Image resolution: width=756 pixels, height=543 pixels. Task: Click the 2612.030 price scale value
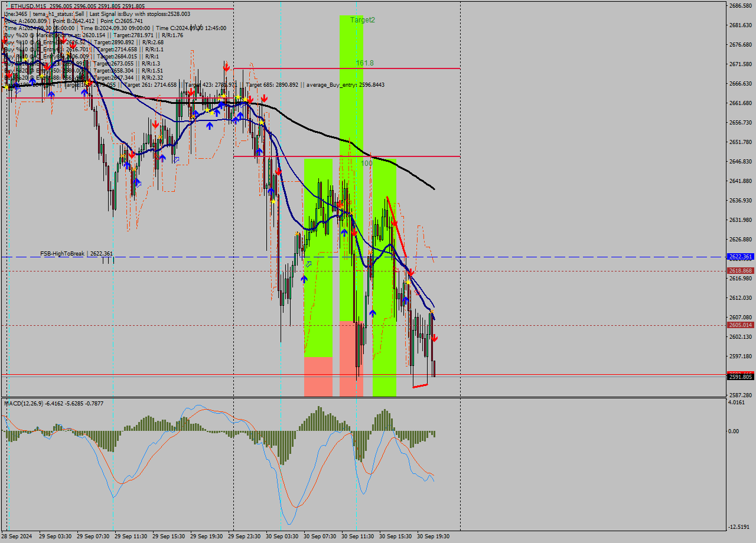[x=741, y=298]
